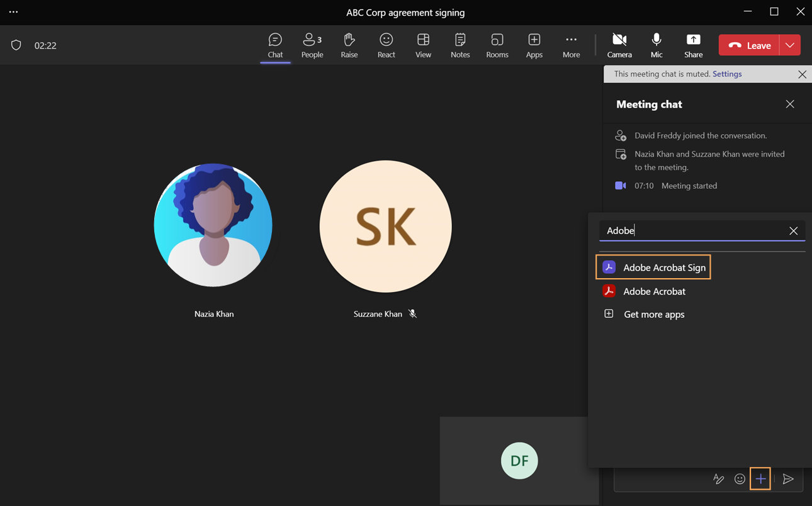
Task: Mute the Mic
Action: 656,45
